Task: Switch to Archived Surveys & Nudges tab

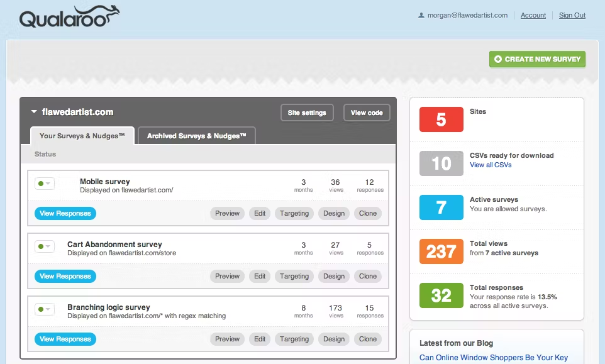Action: (196, 136)
